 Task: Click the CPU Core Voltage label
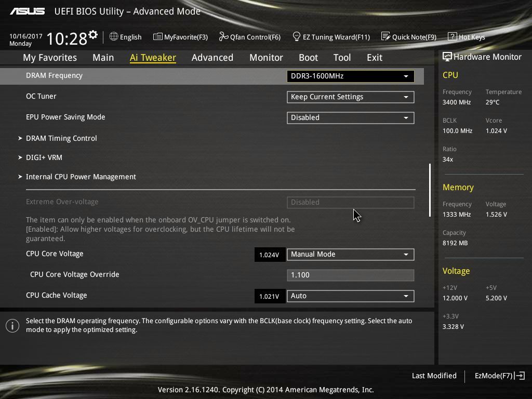(55, 254)
